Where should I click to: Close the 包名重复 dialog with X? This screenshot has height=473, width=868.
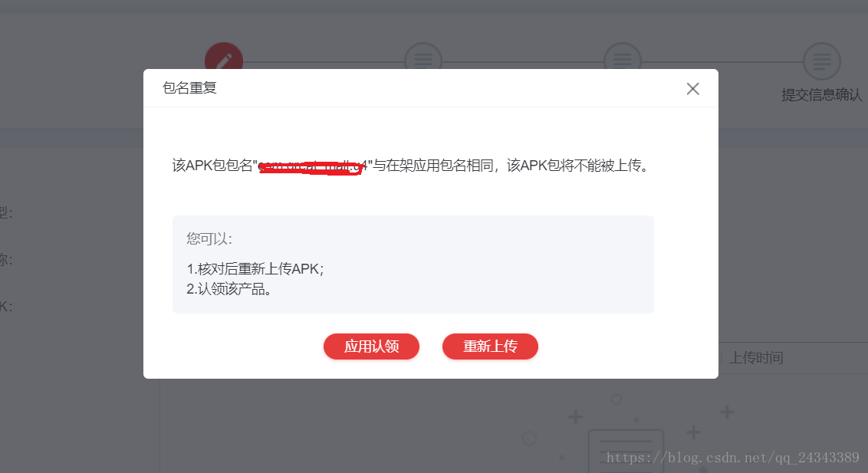coord(692,88)
